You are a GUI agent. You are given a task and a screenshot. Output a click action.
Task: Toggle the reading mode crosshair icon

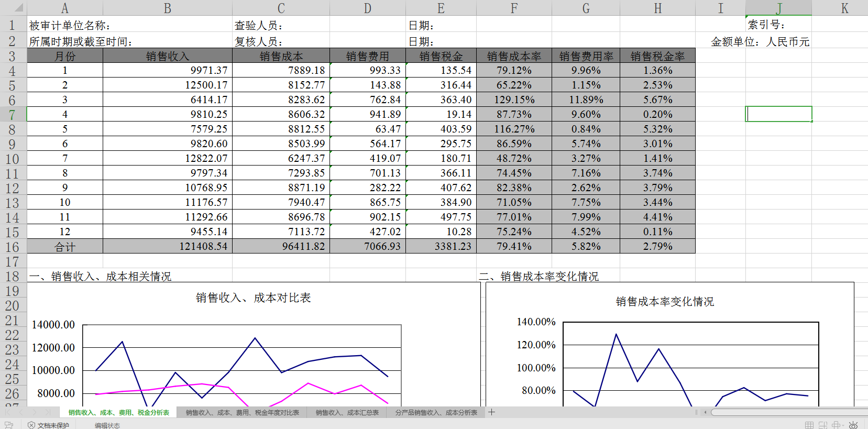coord(836,425)
